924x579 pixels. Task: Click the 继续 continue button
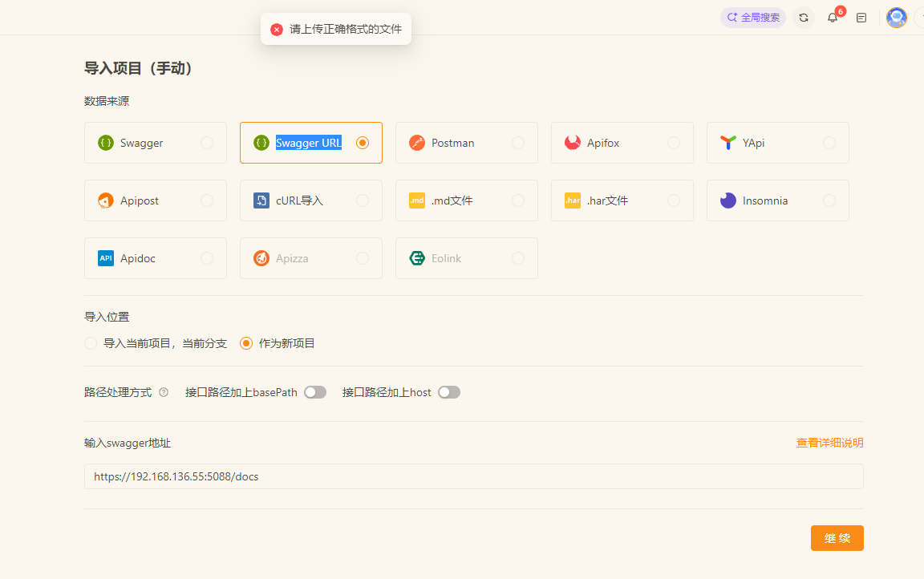coord(837,537)
